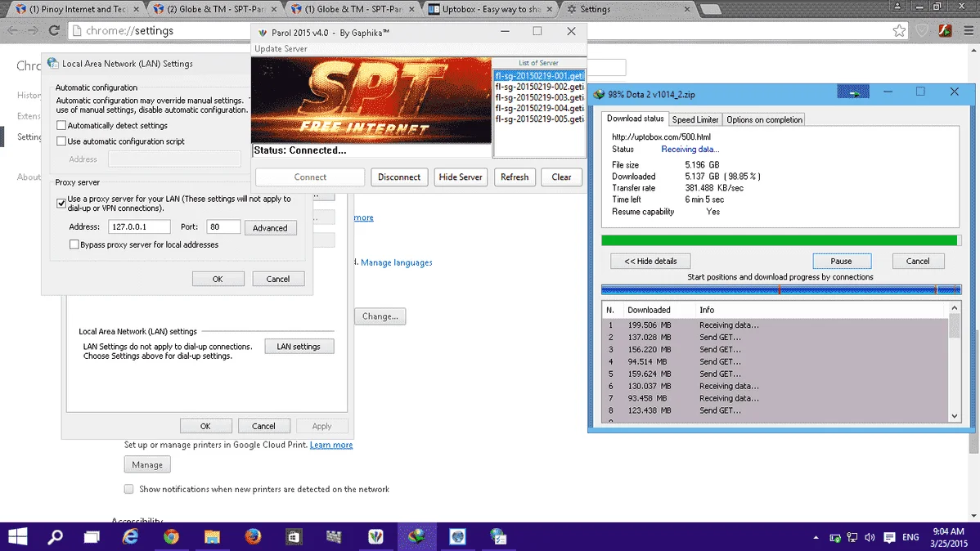Check Bypass proxy server for local addresses
This screenshot has width=980, height=551.
[74, 244]
